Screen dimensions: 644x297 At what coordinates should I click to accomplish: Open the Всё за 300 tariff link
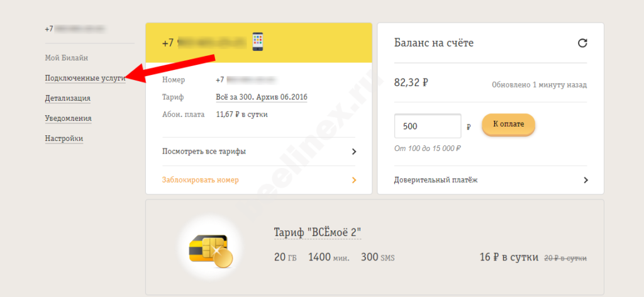(x=261, y=98)
